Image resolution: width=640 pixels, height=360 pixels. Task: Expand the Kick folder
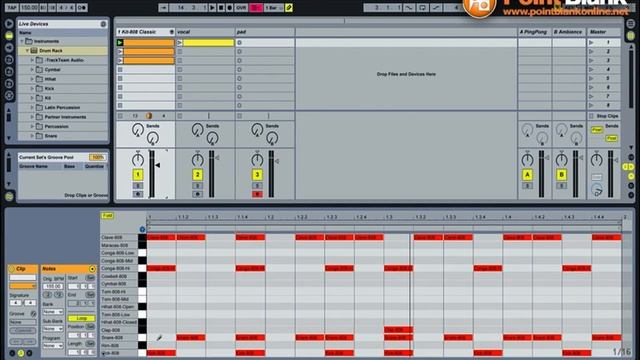pyautogui.click(x=32, y=89)
